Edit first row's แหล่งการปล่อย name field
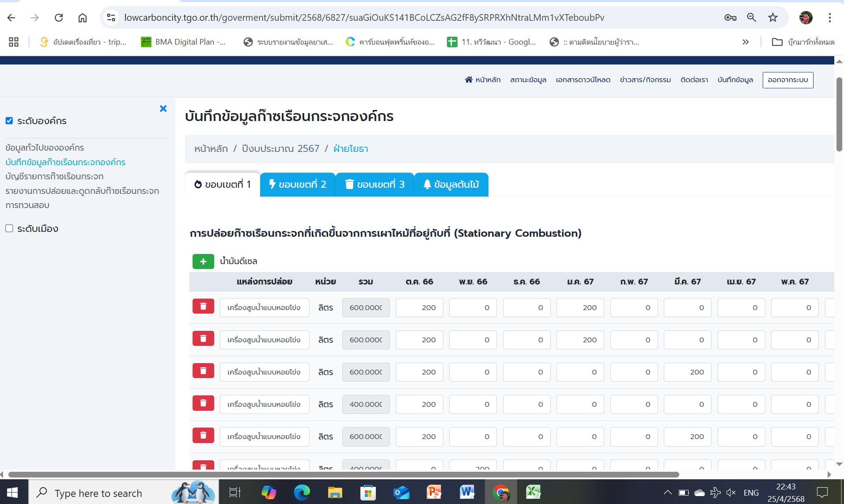 click(x=265, y=307)
